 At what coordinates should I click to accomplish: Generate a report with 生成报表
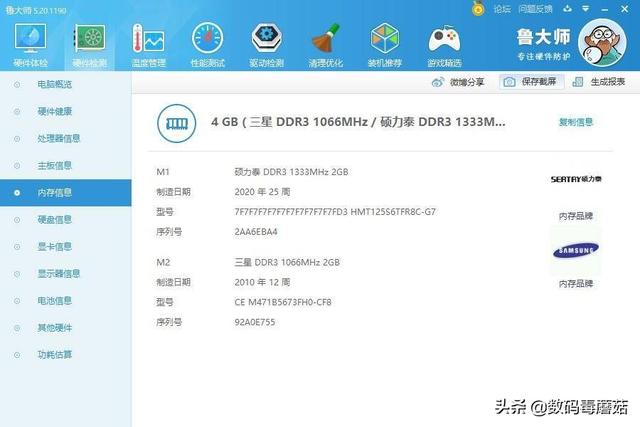tap(601, 82)
